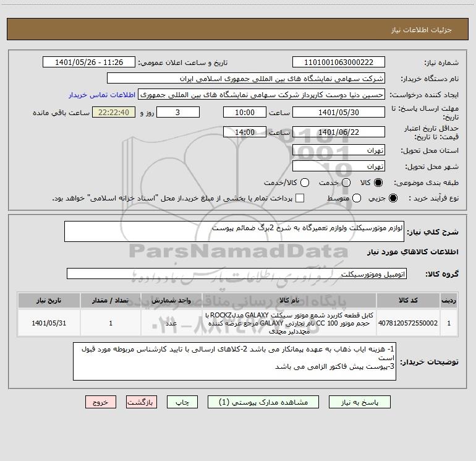
Task: Click the need number field 1101001063000222
Action: pyautogui.click(x=339, y=62)
